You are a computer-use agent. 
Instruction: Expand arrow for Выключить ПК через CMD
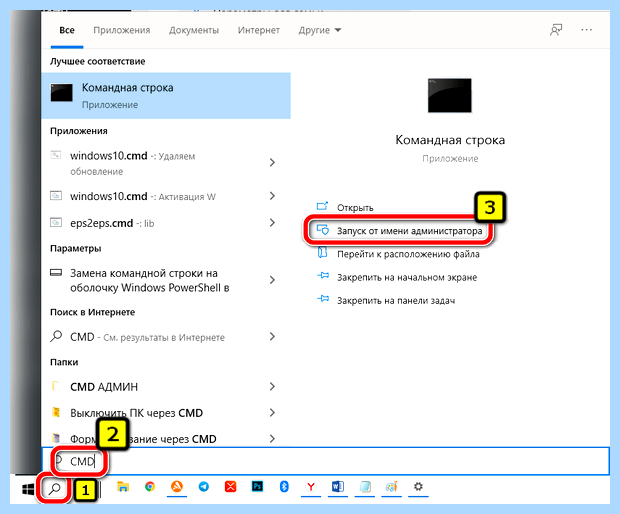(x=272, y=412)
